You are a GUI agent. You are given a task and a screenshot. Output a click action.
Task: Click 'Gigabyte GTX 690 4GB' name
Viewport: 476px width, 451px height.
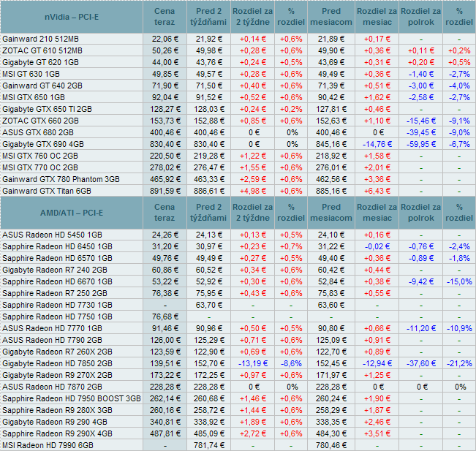[43, 144]
